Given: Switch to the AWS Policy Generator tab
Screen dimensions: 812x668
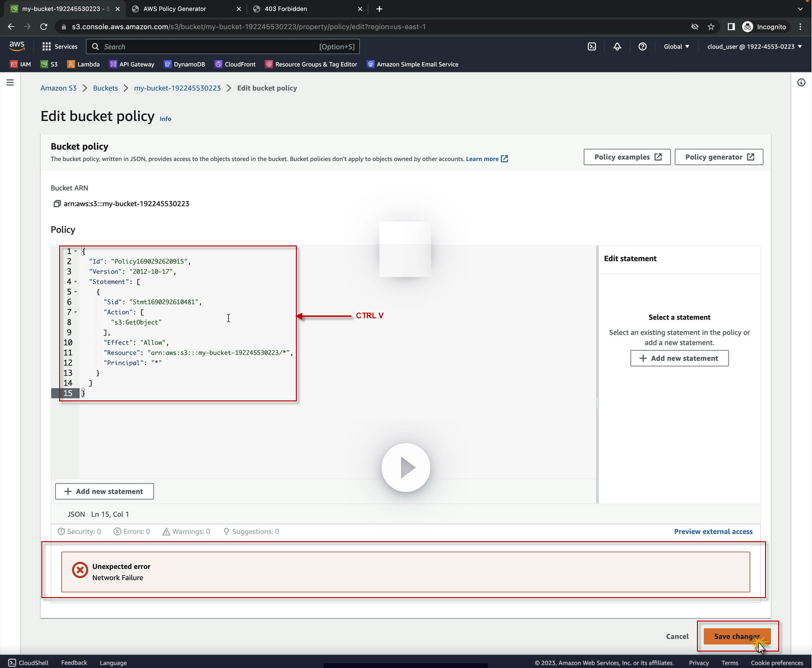Looking at the screenshot, I should [x=186, y=9].
